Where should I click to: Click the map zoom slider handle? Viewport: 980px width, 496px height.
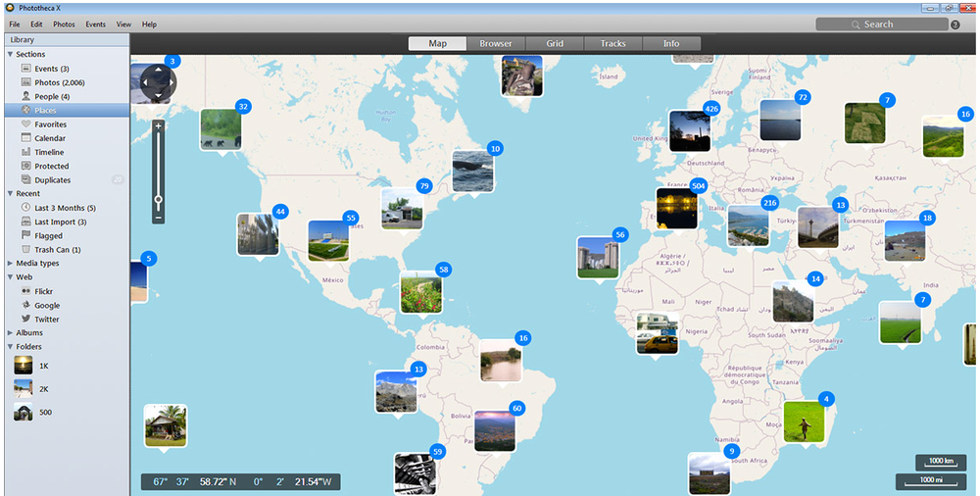158,200
